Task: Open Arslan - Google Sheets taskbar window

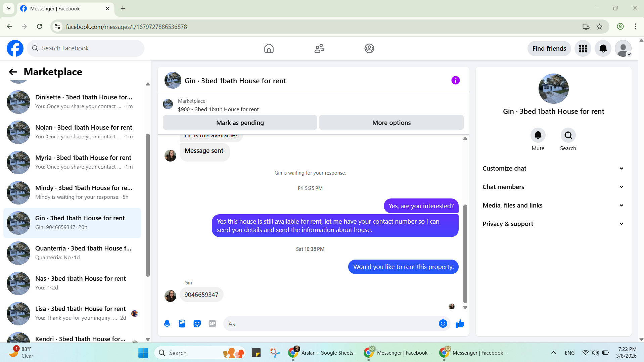Action: tap(321, 353)
